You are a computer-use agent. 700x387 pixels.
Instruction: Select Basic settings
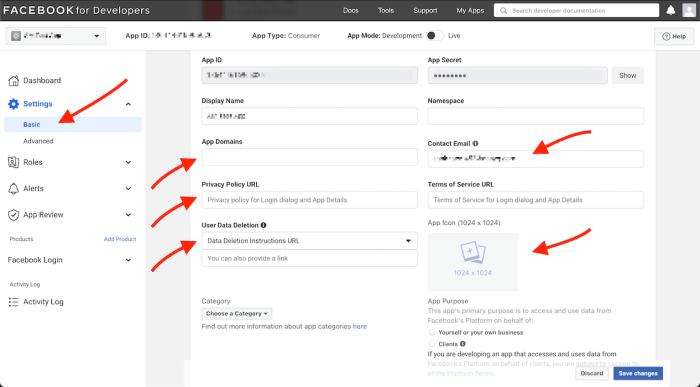coord(73,125)
